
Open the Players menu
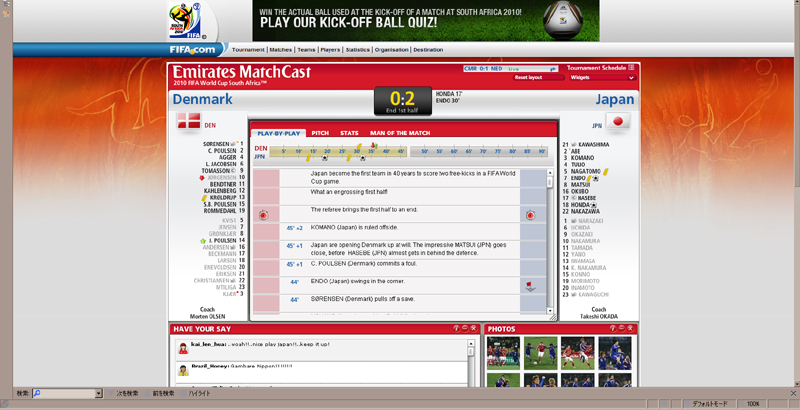coord(330,49)
